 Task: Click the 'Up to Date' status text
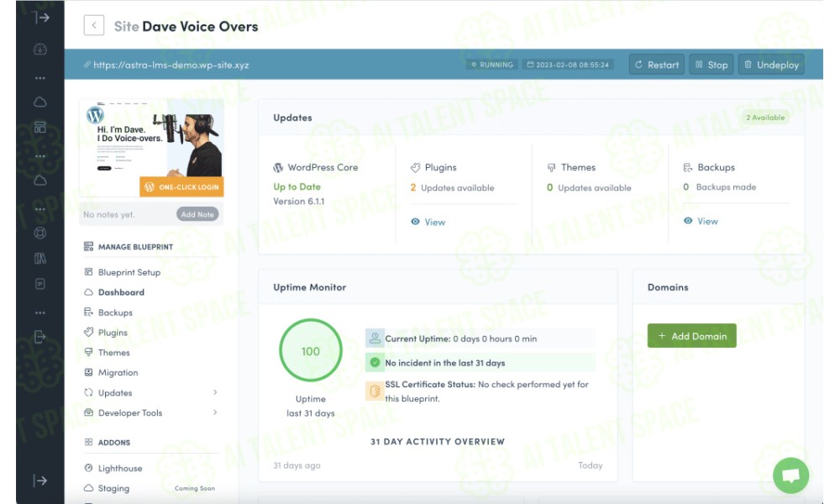coord(297,187)
